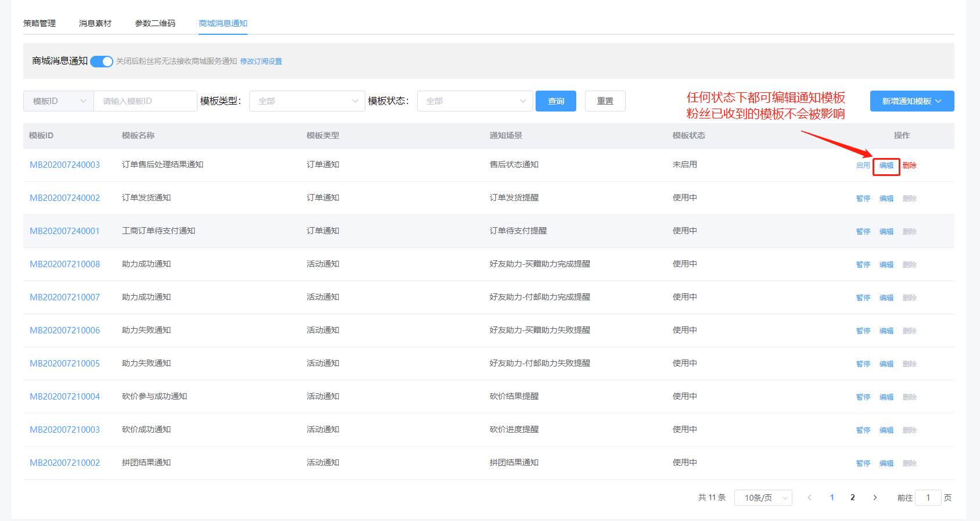The width and height of the screenshot is (980, 521).
Task: Toggle the 商城消息通知 switch
Action: point(102,62)
